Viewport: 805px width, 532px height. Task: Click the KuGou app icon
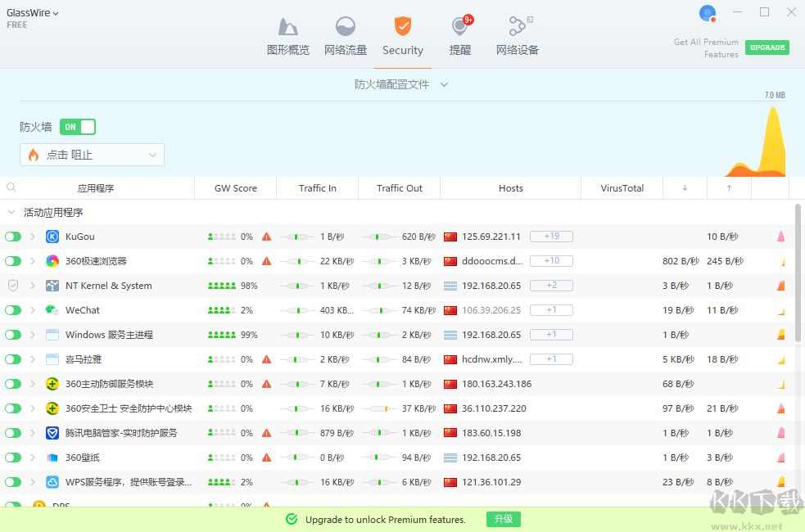(x=52, y=237)
